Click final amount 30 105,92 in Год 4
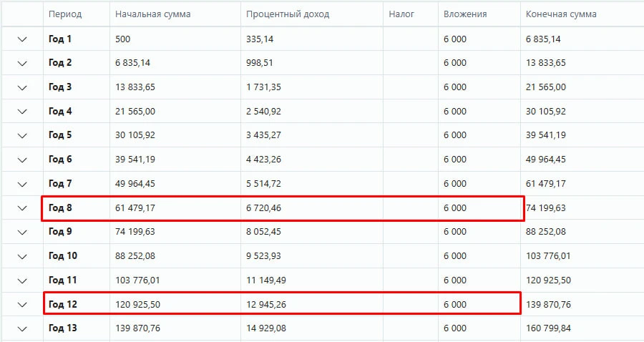Image resolution: width=644 pixels, height=342 pixels. (546, 112)
